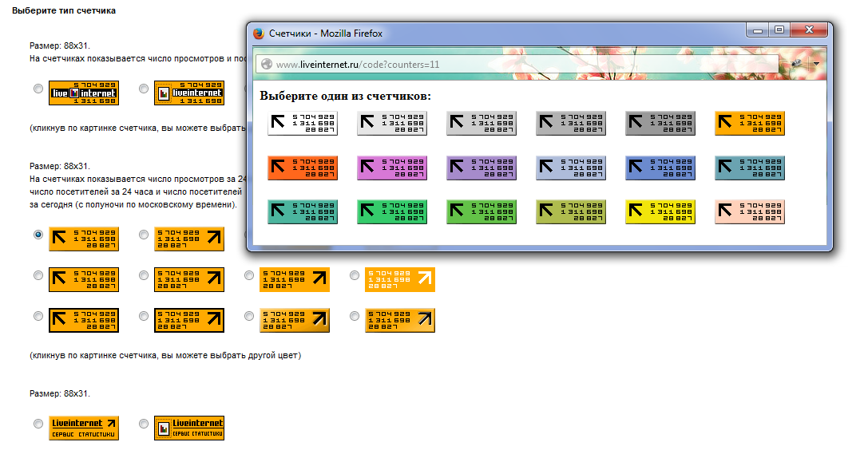
Task: Pick the amber-orange counter in the popup's top row
Action: 750,124
